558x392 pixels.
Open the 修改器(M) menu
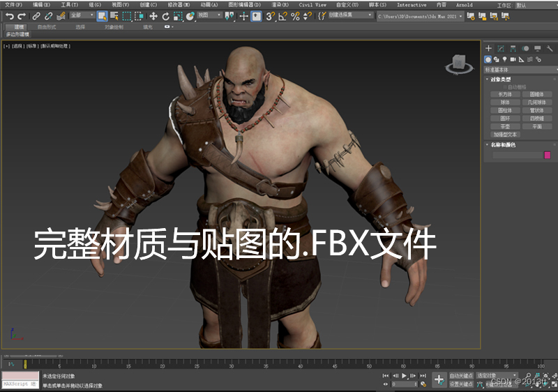tap(179, 5)
